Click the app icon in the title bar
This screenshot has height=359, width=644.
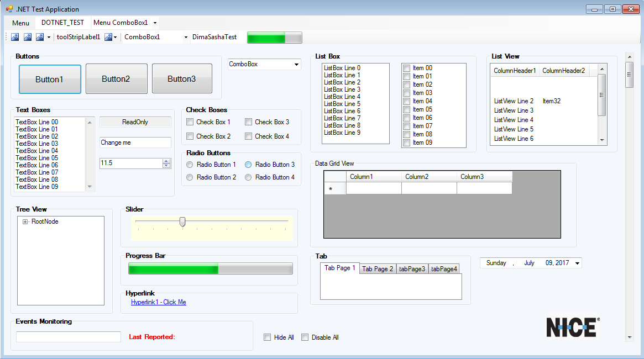[x=9, y=9]
